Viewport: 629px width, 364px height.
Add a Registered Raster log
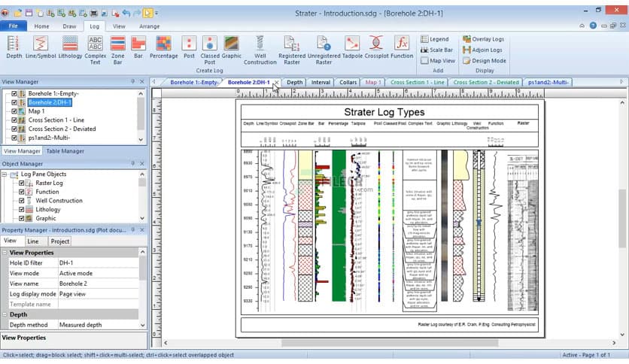(292, 50)
